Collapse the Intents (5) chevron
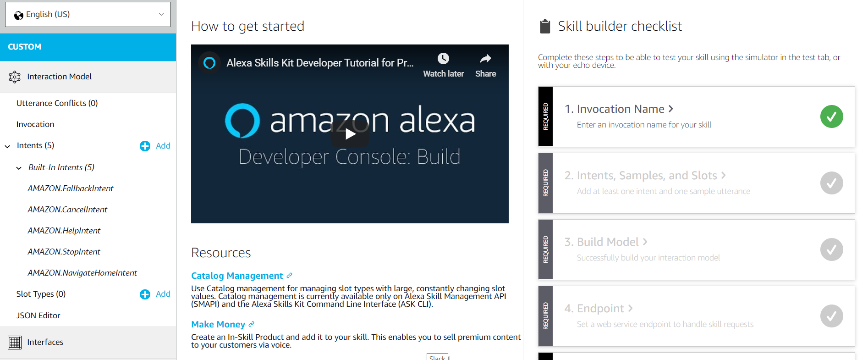 (x=7, y=146)
